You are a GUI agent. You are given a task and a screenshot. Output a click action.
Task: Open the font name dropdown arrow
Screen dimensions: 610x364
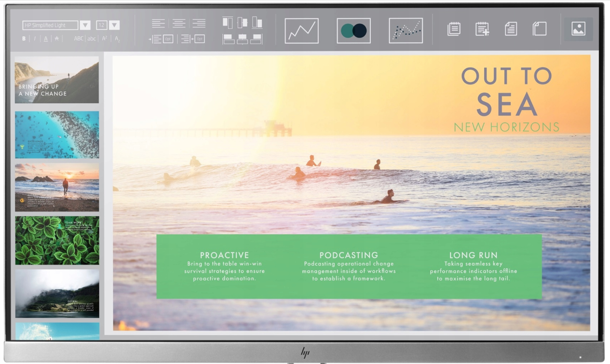[x=85, y=25]
